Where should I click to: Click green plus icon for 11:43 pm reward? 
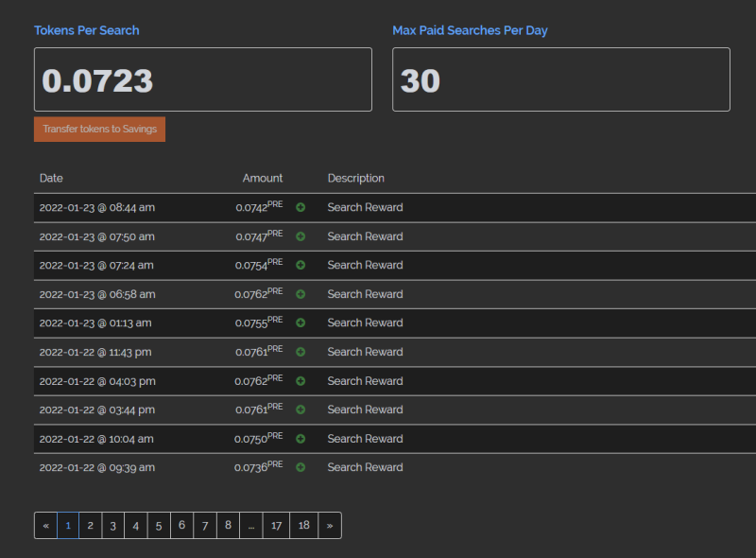pos(301,352)
